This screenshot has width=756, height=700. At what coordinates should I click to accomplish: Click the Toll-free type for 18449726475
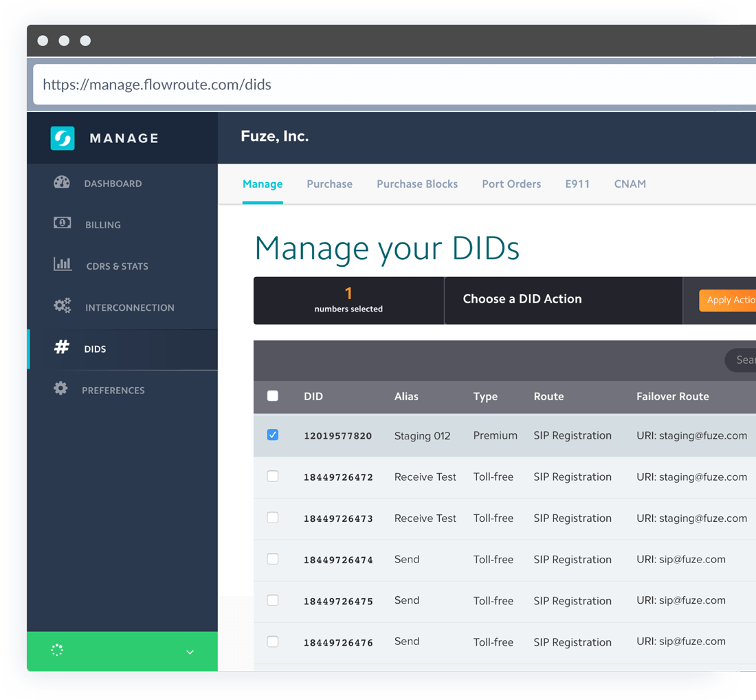click(493, 601)
